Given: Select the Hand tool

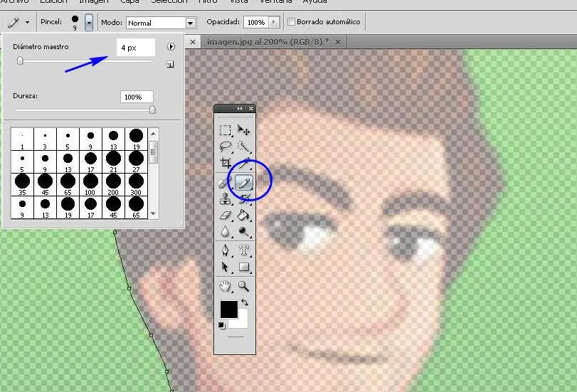Looking at the screenshot, I should [x=226, y=286].
